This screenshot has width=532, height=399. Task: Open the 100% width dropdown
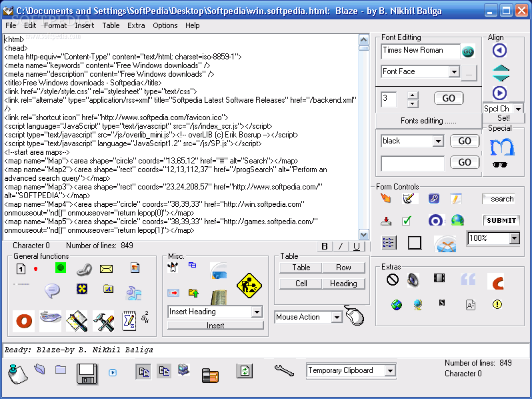click(515, 238)
